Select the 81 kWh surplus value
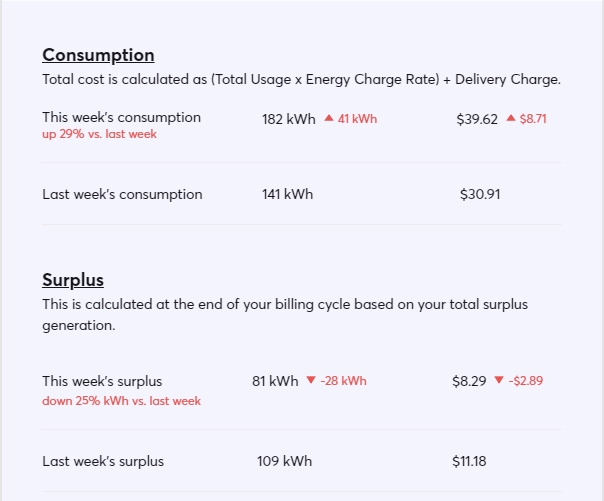604x501 pixels. coord(275,381)
